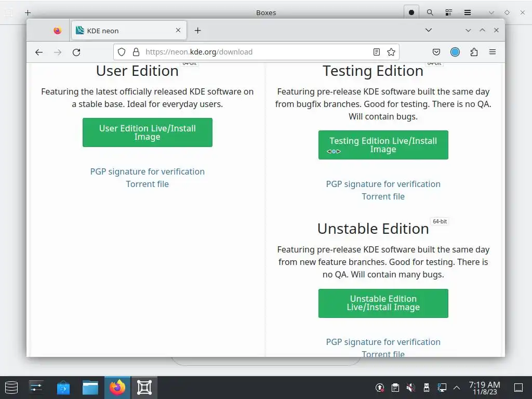
Task: Open the clipboard tray icon
Action: tap(395, 388)
